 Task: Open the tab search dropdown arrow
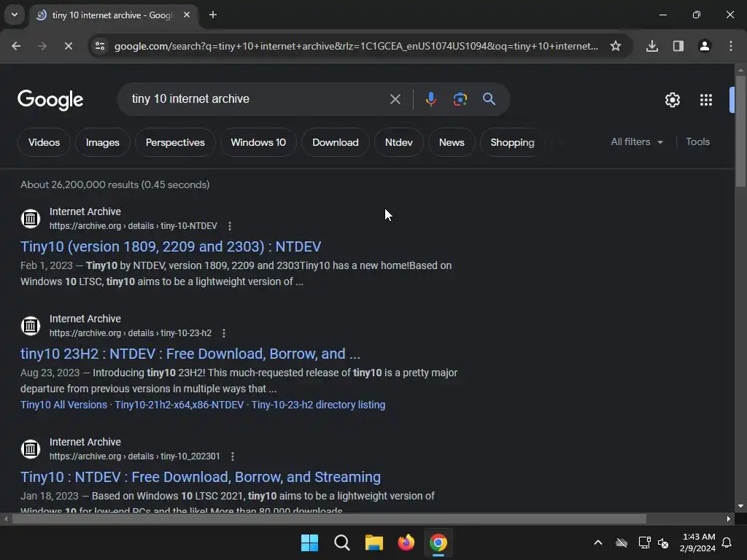coord(15,15)
